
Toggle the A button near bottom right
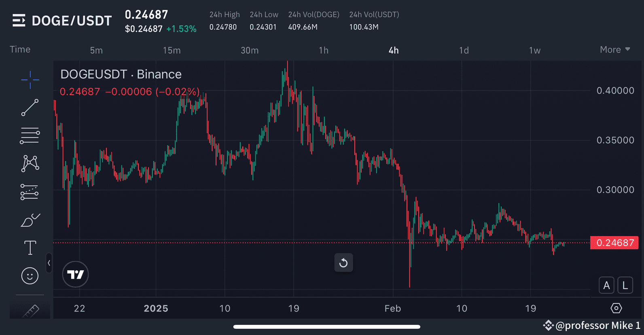pyautogui.click(x=606, y=285)
